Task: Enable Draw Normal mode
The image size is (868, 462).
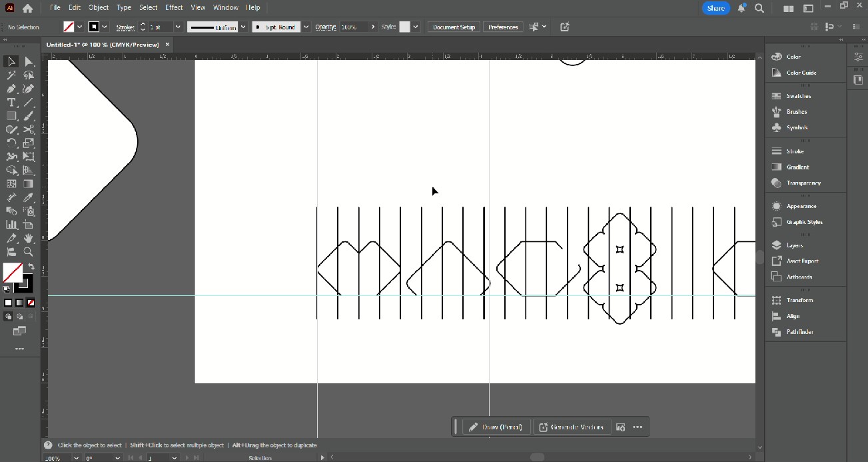Action: [9, 316]
